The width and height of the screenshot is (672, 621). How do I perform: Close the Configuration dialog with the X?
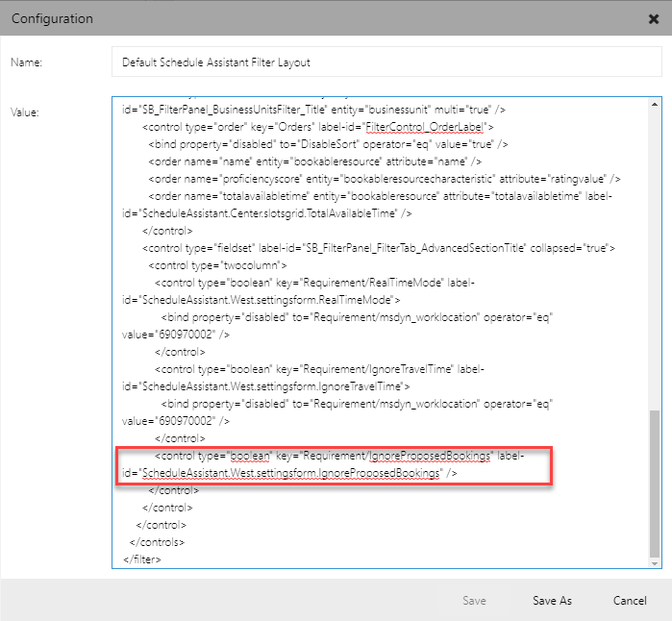pyautogui.click(x=654, y=18)
